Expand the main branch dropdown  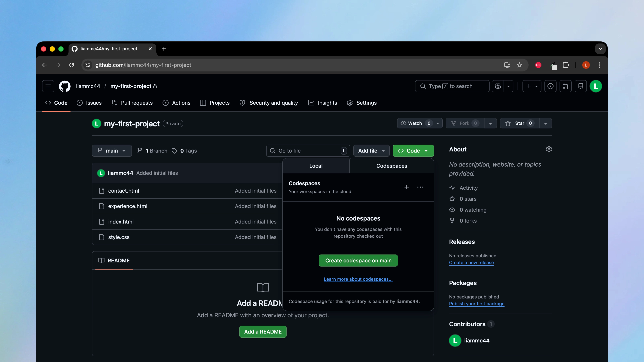[112, 151]
